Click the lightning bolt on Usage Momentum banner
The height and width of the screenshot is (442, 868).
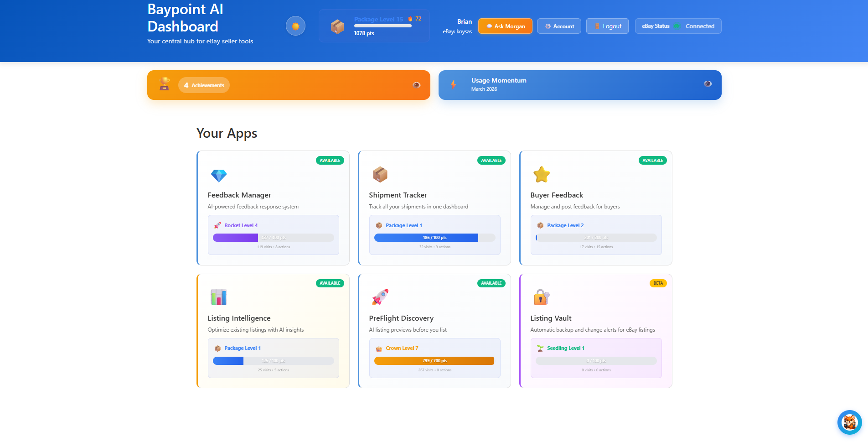(x=454, y=84)
